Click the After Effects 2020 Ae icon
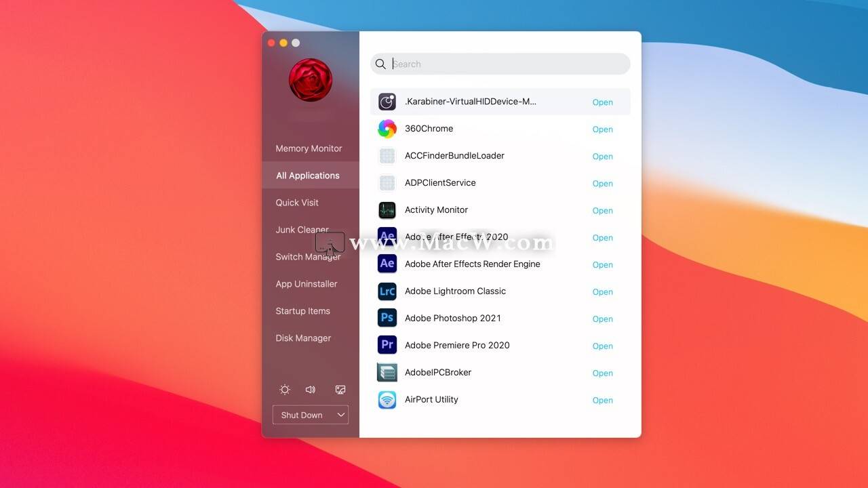 tap(387, 237)
